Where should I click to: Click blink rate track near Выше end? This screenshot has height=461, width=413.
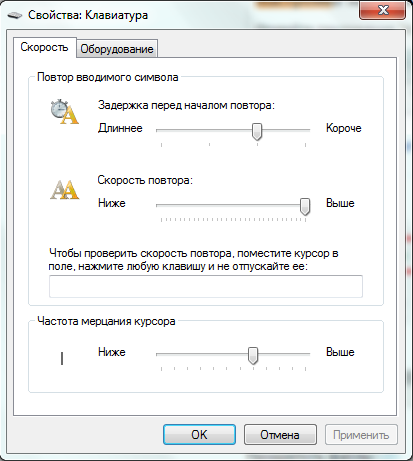coord(303,354)
